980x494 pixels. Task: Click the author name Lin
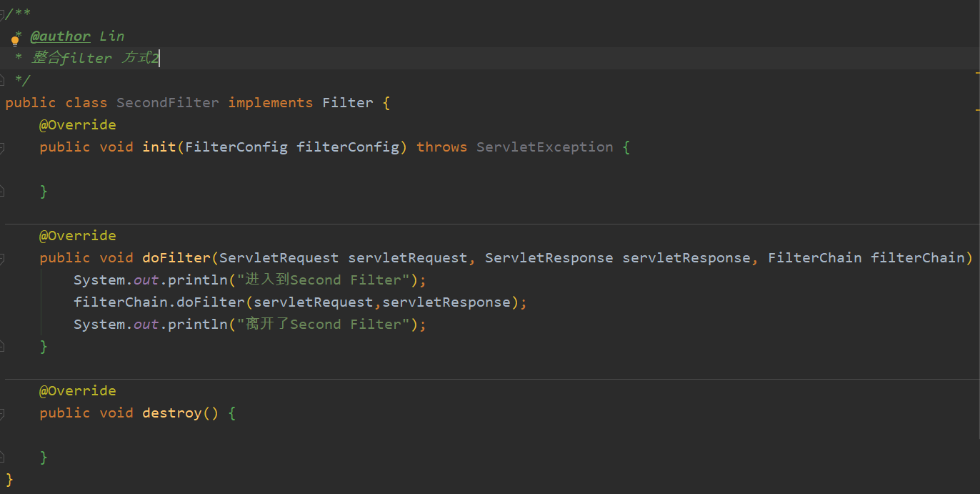112,36
